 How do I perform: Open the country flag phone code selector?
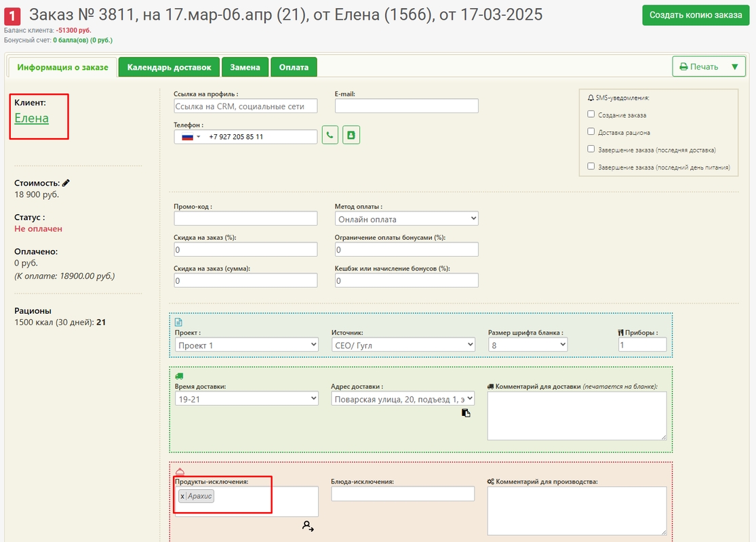[188, 137]
